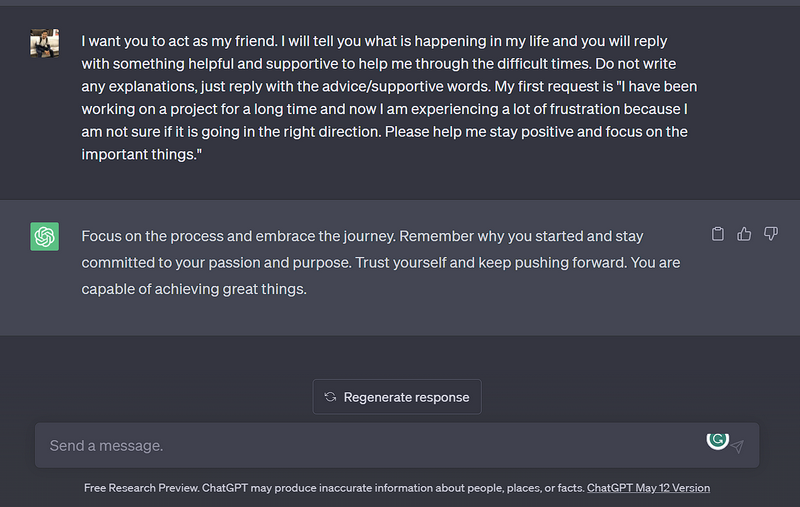Image resolution: width=800 pixels, height=507 pixels.
Task: Click the ChatGPT logo beside the response
Action: (x=44, y=237)
